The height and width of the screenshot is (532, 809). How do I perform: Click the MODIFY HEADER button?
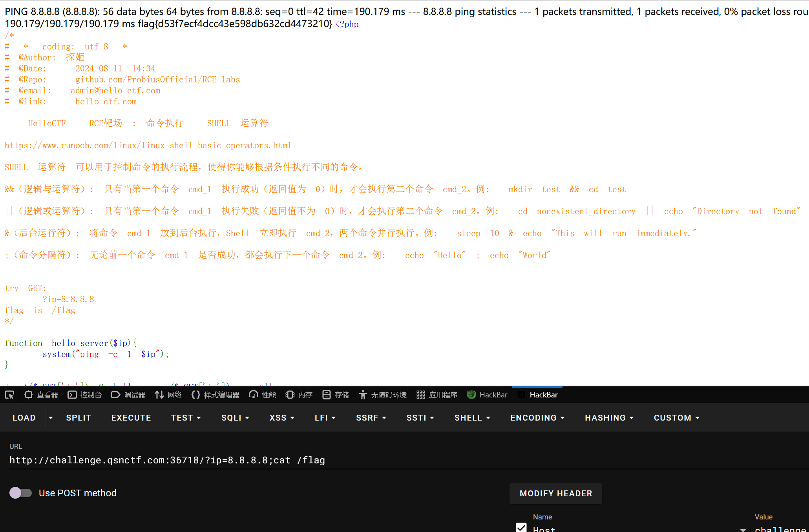coord(555,493)
